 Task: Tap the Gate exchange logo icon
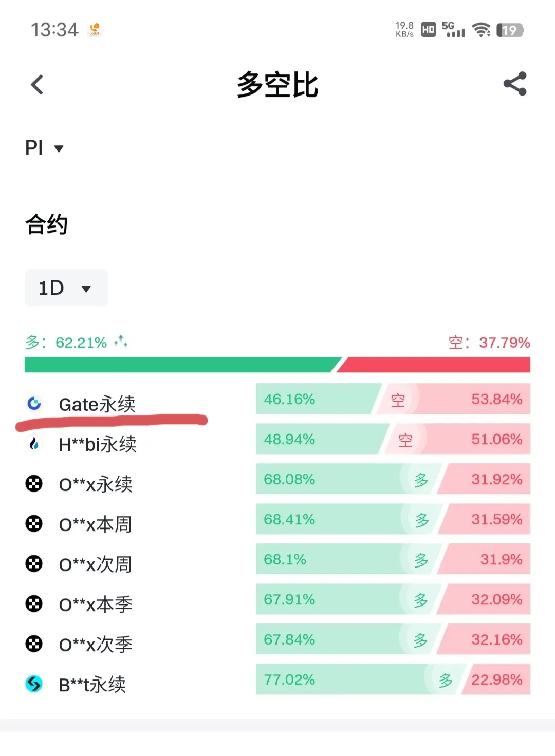tap(34, 404)
